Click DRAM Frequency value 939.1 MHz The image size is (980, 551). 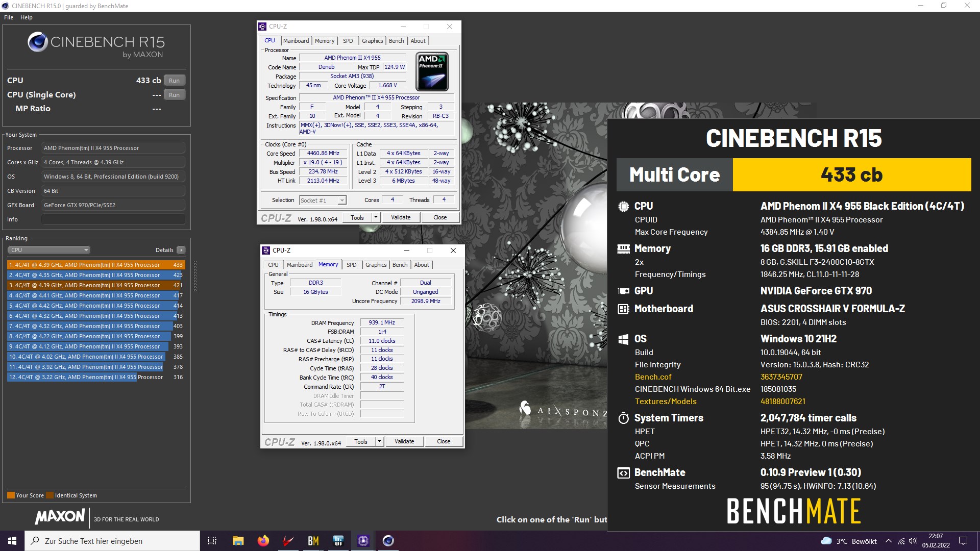coord(382,322)
